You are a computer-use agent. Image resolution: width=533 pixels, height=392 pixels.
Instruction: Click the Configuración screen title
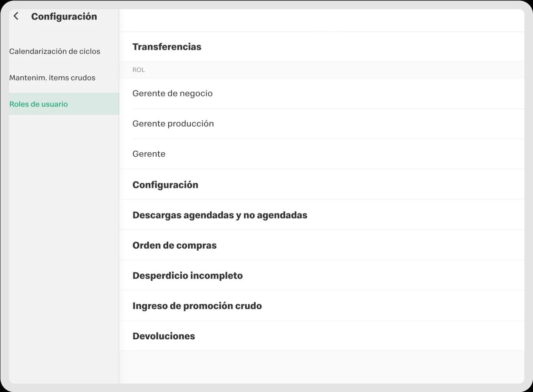(x=64, y=16)
